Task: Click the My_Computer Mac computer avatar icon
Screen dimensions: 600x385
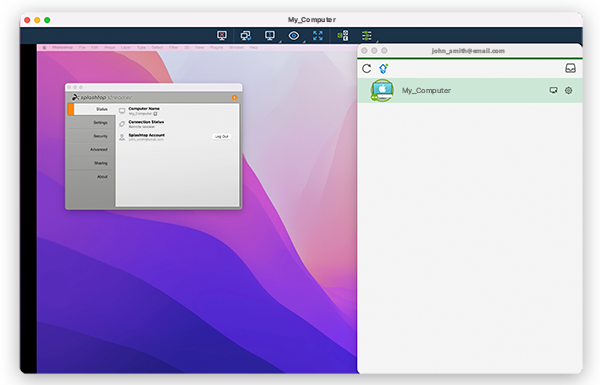Action: tap(382, 90)
